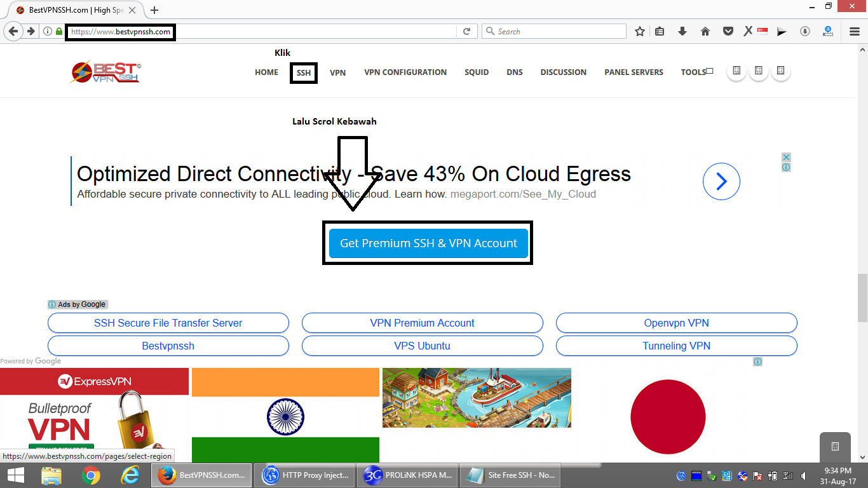Open the taskbar clock showing 9:34 PM
868x488 pixels.
836,476
